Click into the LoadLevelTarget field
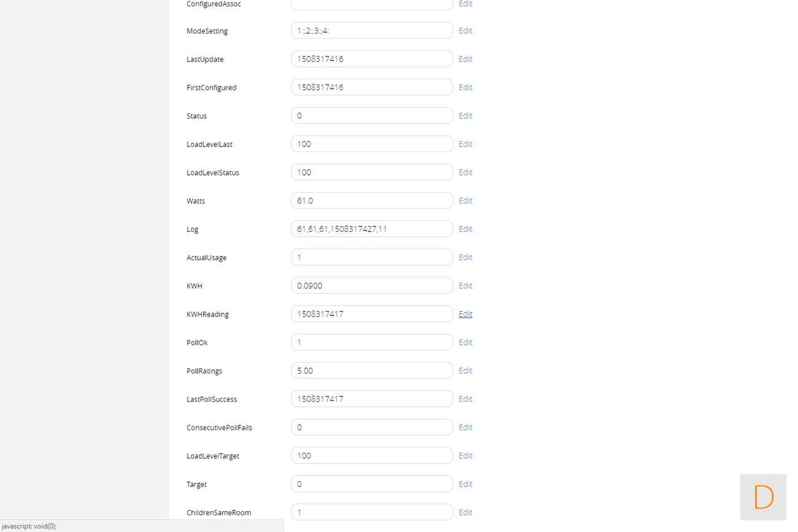The height and width of the screenshot is (532, 798). tap(371, 455)
